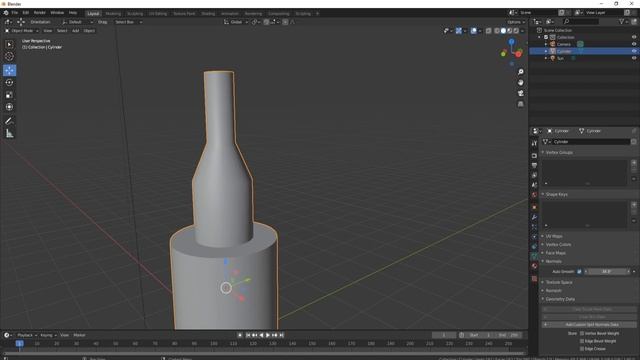Select the Measure tool
640x360 pixels.
[x=9, y=133]
